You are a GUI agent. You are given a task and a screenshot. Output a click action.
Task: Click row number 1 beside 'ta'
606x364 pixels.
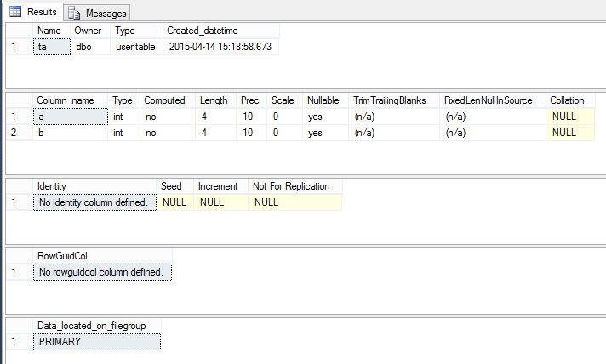[20, 47]
